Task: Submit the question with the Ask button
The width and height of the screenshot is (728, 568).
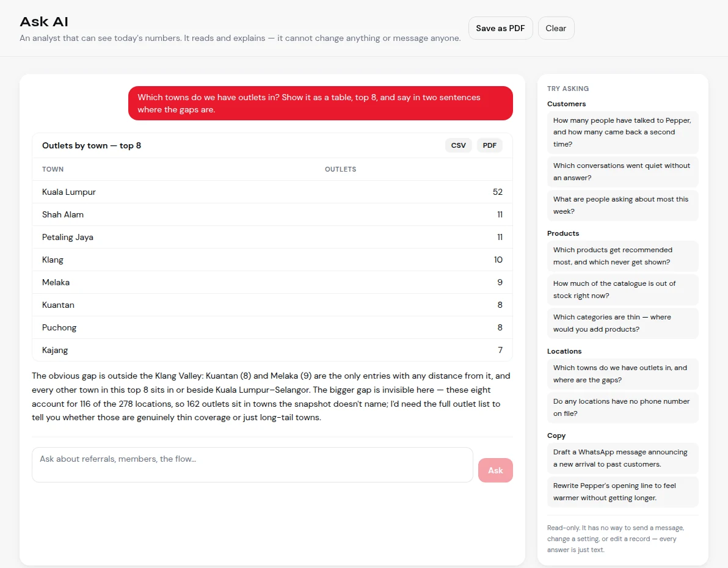Action: point(495,470)
